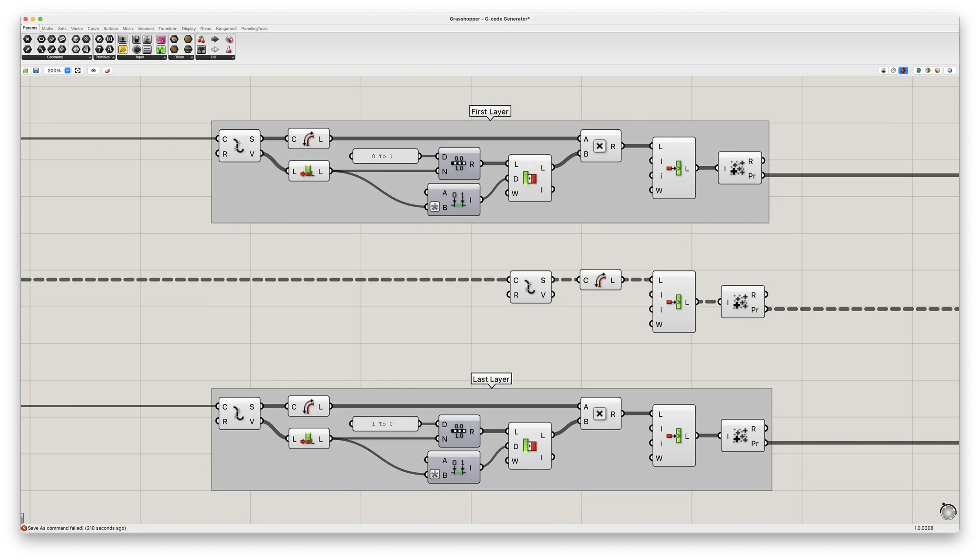This screenshot has height=560, width=980.
Task: Select the Mesh parameter icon
Action: click(86, 39)
